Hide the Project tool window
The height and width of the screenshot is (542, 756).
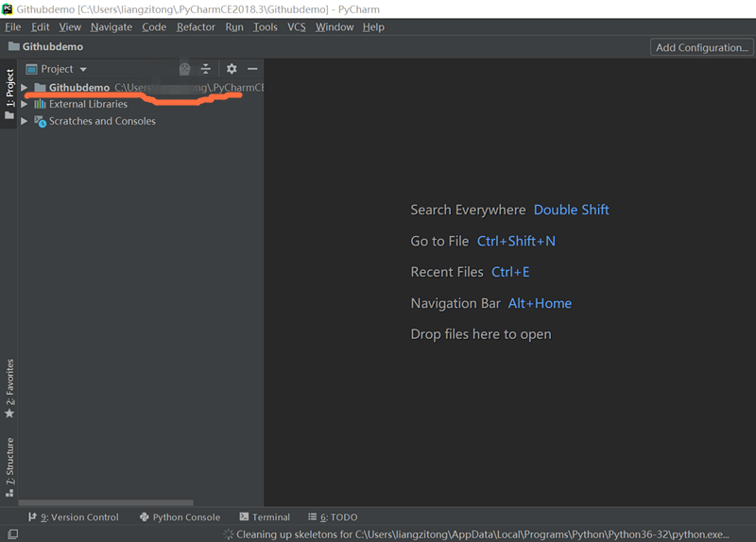(x=252, y=69)
